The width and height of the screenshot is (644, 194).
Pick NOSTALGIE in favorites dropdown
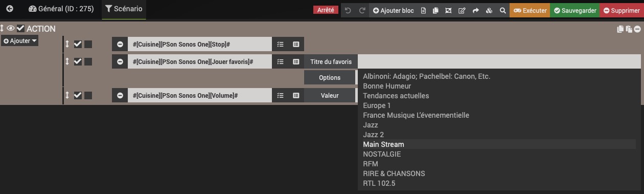(x=499, y=154)
